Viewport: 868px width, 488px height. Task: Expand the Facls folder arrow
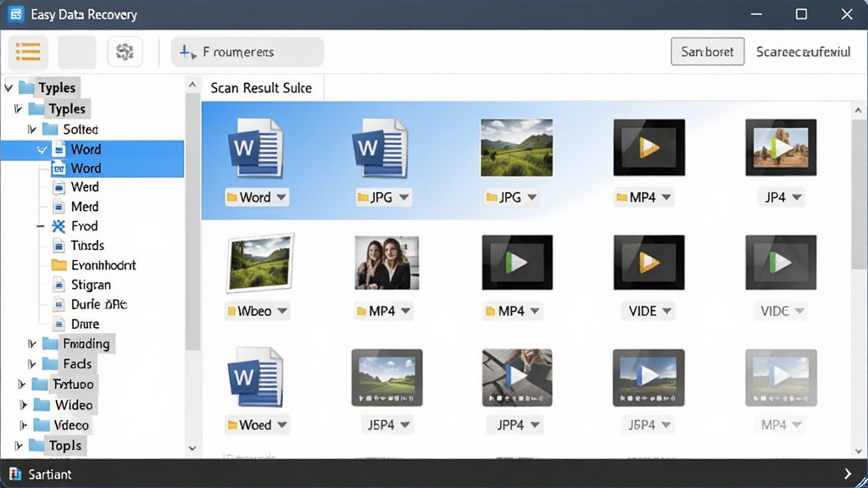(31, 364)
